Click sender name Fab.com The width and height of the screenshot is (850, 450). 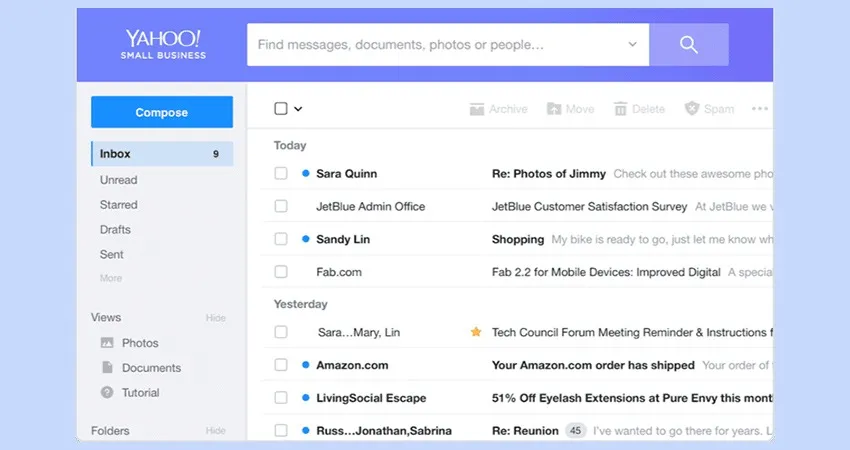tap(339, 272)
